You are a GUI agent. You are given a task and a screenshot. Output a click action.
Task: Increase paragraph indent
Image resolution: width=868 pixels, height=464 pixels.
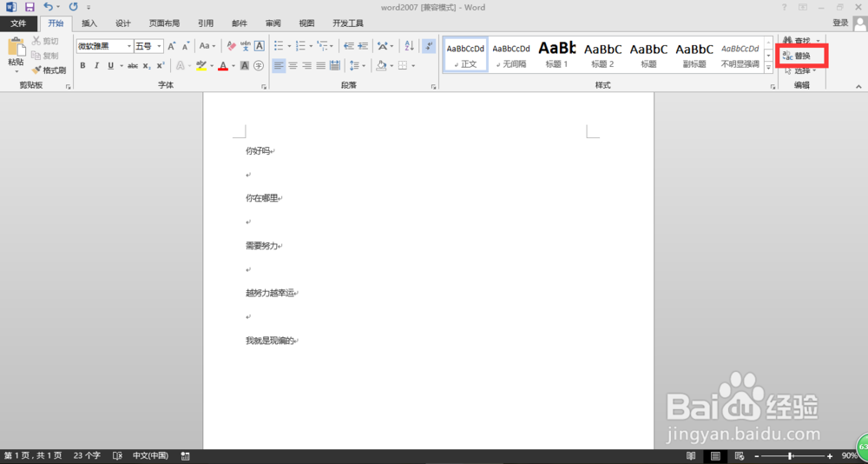click(363, 46)
